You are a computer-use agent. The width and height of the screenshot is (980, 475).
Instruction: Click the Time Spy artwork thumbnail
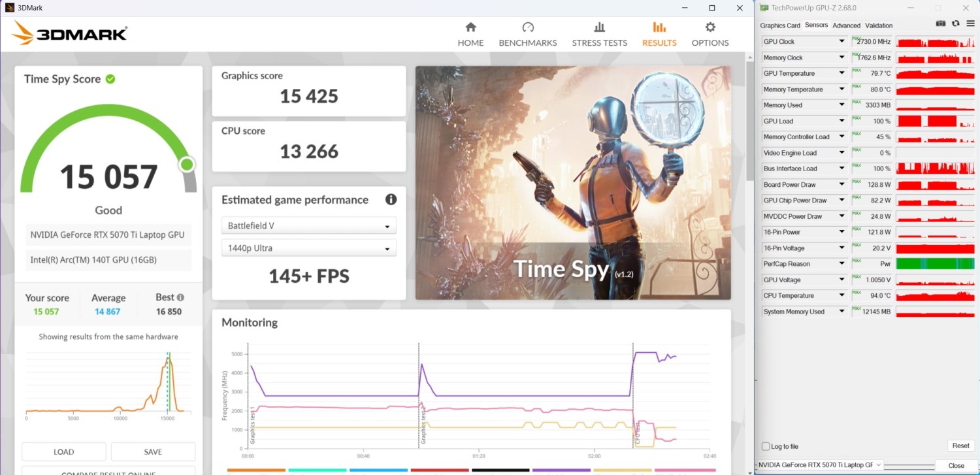click(x=573, y=182)
